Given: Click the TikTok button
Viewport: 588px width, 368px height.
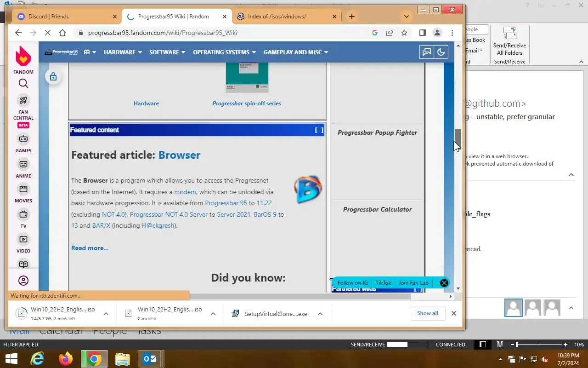Looking at the screenshot, I should 383,283.
